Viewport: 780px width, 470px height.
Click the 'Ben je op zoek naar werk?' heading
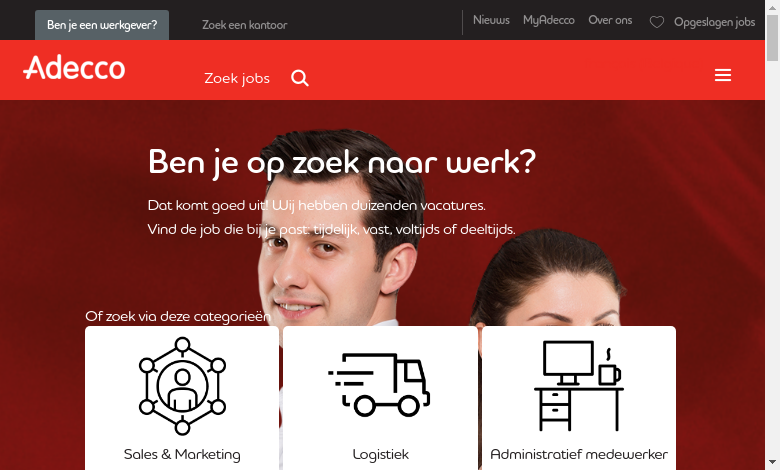tap(342, 162)
